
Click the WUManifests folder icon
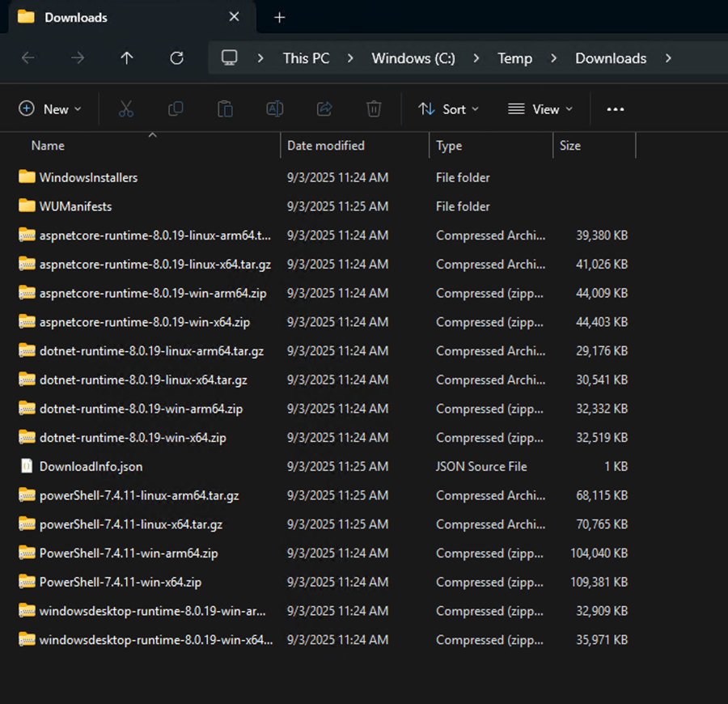pyautogui.click(x=27, y=206)
